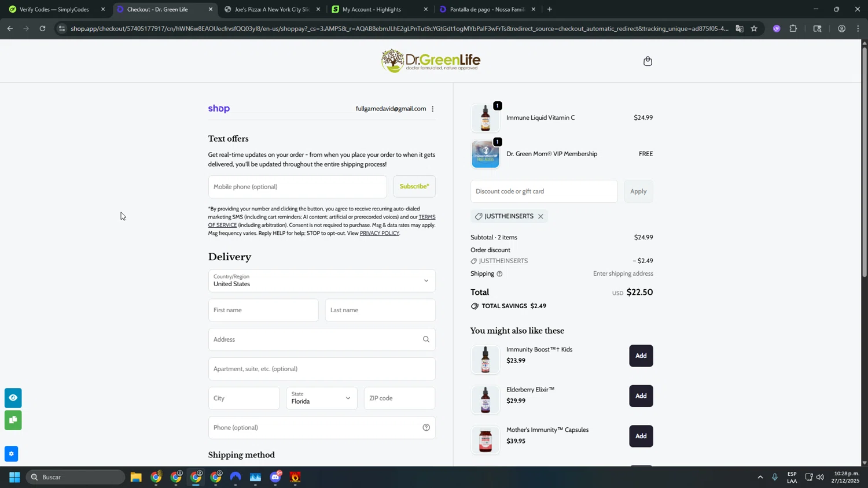
Task: Click the Shop logo
Action: click(x=219, y=109)
